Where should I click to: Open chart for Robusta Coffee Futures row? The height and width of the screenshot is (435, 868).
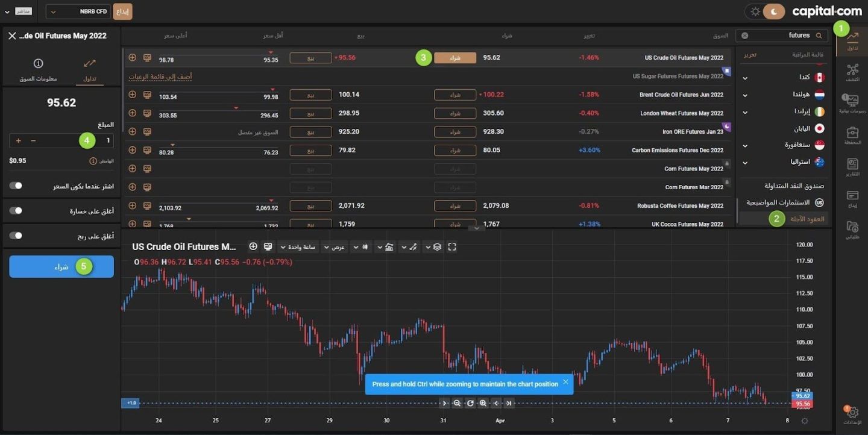pyautogui.click(x=146, y=205)
